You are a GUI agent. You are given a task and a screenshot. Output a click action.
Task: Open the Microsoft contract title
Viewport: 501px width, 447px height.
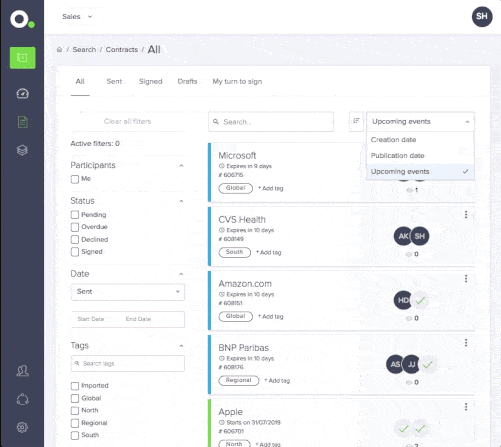point(237,156)
